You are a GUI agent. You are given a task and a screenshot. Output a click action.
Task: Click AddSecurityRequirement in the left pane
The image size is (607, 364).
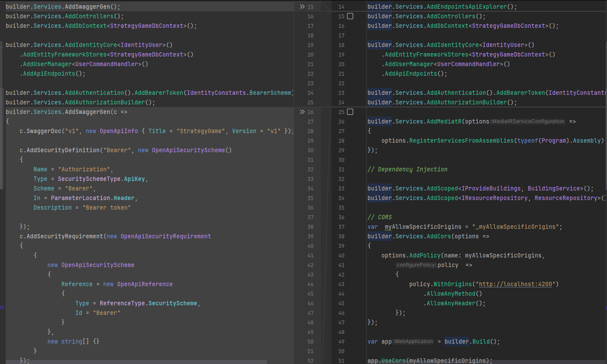pyautogui.click(x=64, y=236)
